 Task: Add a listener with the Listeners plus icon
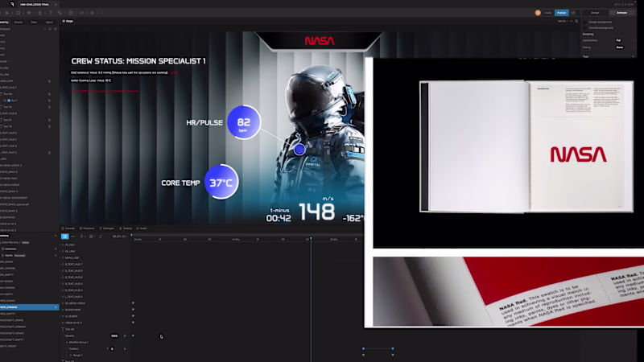[56, 249]
